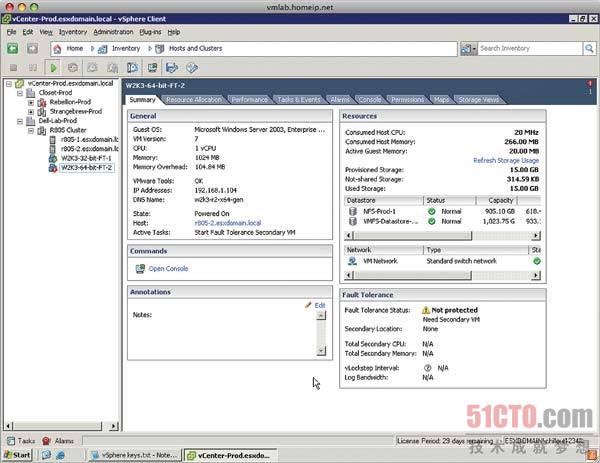Click the VMFS-Datastore disk icon
The width and height of the screenshot is (600, 463).
click(353, 221)
